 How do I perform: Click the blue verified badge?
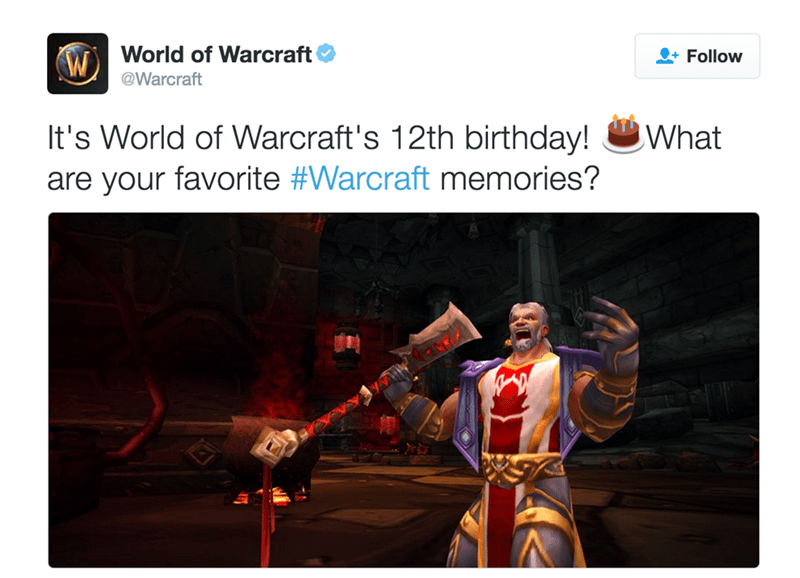pyautogui.click(x=326, y=54)
